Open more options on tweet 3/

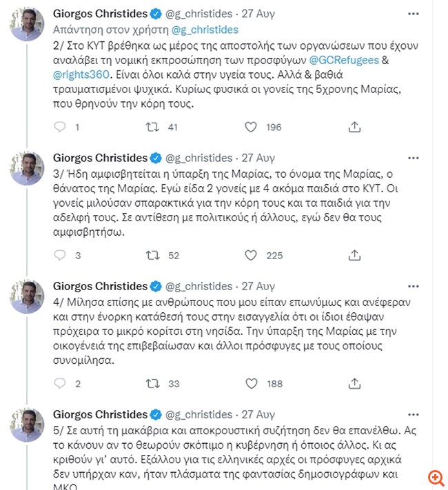point(413,158)
